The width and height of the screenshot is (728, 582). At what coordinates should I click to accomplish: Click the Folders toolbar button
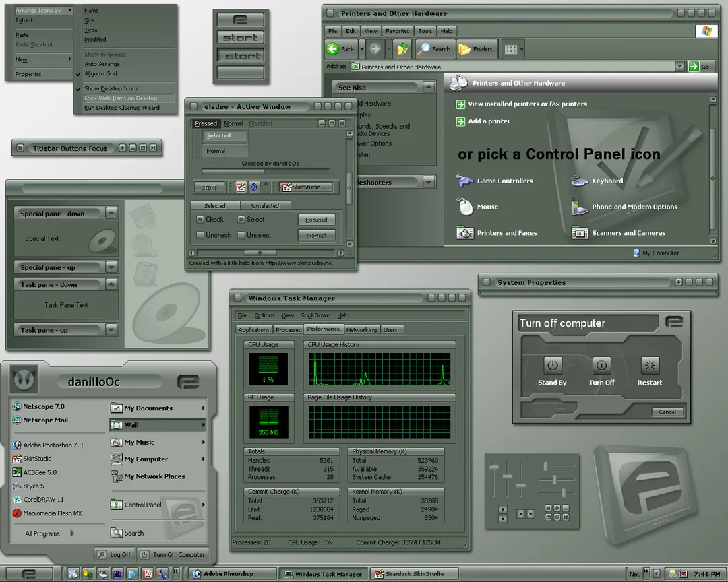click(475, 48)
